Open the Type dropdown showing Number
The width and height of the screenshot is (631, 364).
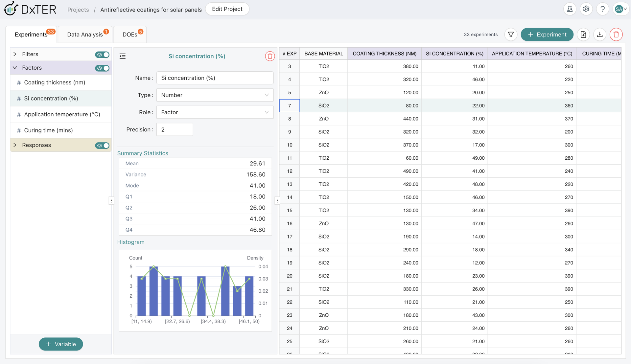tap(215, 95)
